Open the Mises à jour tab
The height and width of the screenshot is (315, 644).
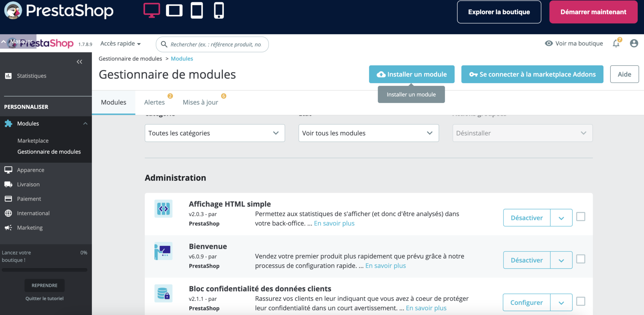pyautogui.click(x=200, y=102)
